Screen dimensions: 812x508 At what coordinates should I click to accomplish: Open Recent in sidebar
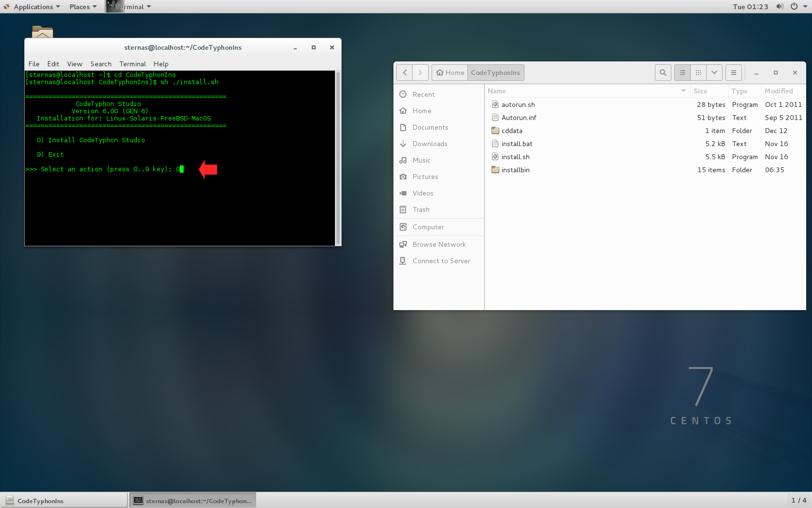(x=439, y=94)
